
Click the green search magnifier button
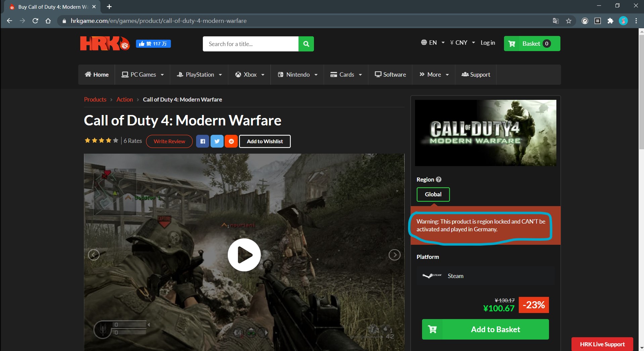(x=306, y=44)
